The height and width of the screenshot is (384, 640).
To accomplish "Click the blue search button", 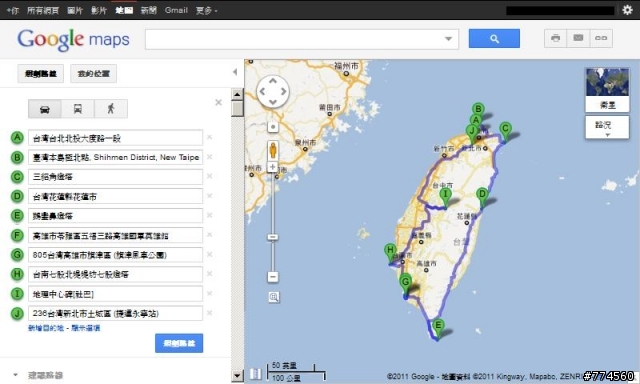I will (x=494, y=38).
